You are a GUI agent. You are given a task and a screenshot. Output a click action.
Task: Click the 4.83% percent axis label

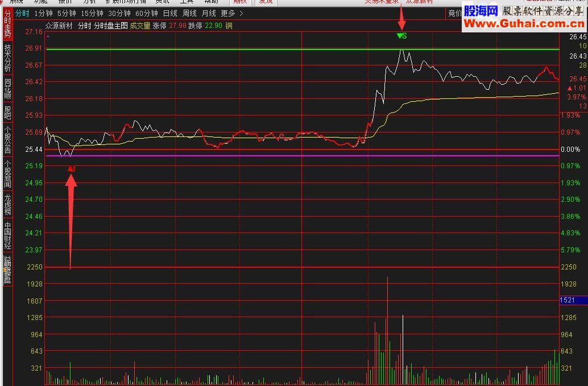coord(570,233)
